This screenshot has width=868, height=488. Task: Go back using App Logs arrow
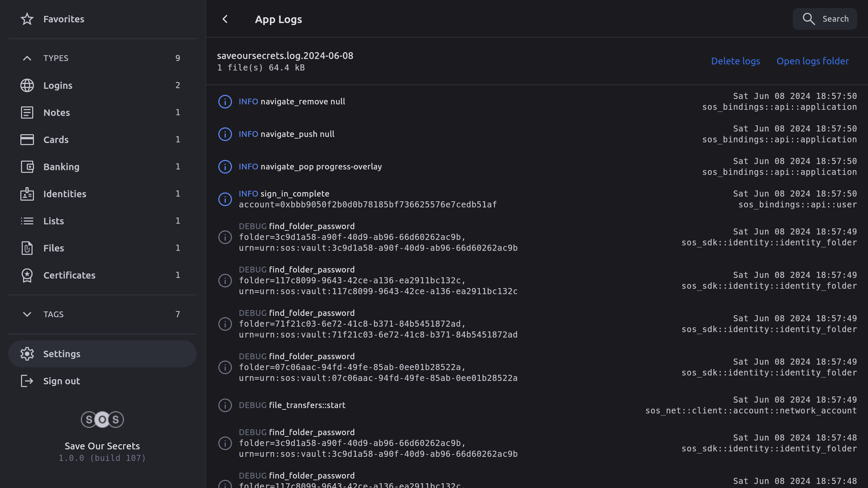(x=225, y=19)
